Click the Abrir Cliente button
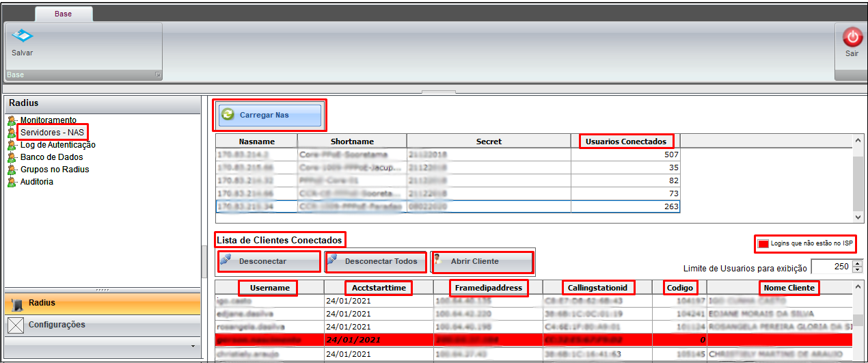Screen dimensions: 868x363 pos(482,262)
